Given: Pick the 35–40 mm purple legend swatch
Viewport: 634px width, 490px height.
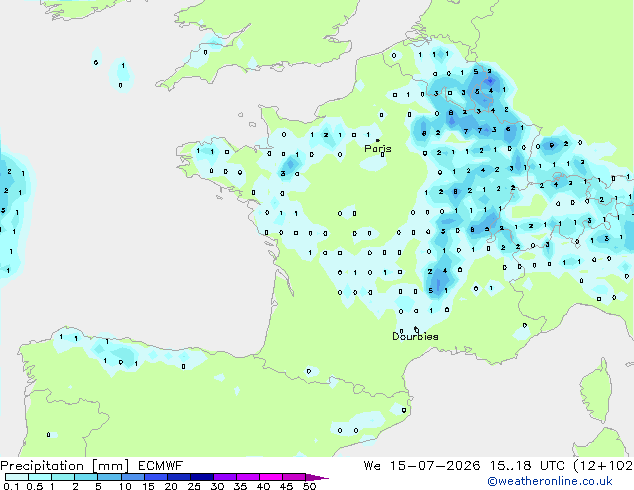Looking at the screenshot, I should click(248, 477).
